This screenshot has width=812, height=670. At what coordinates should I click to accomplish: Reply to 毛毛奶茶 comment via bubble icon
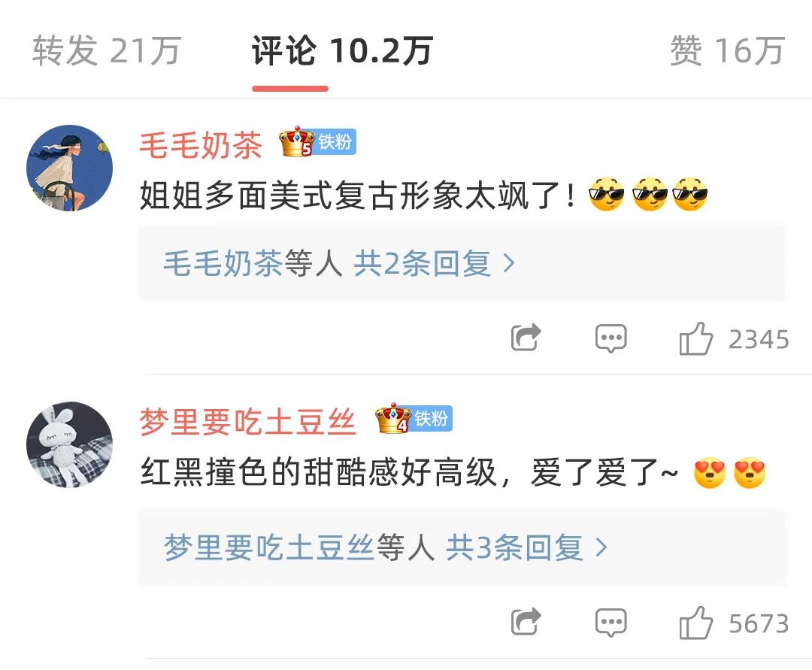coord(611,338)
